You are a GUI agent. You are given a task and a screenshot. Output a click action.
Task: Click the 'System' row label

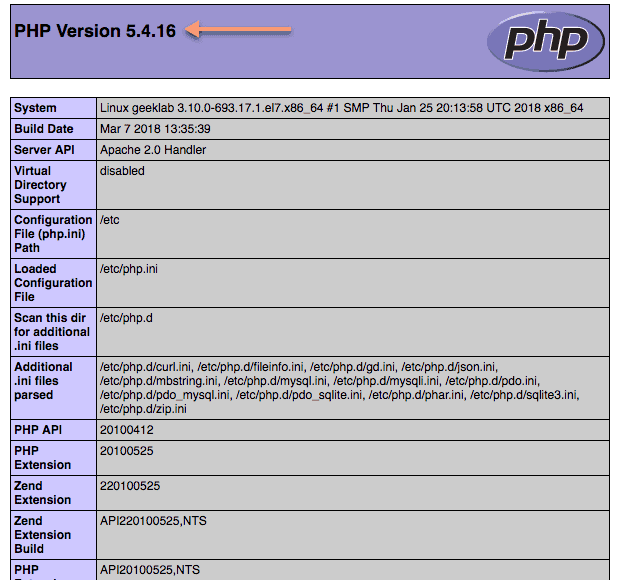coord(35,108)
